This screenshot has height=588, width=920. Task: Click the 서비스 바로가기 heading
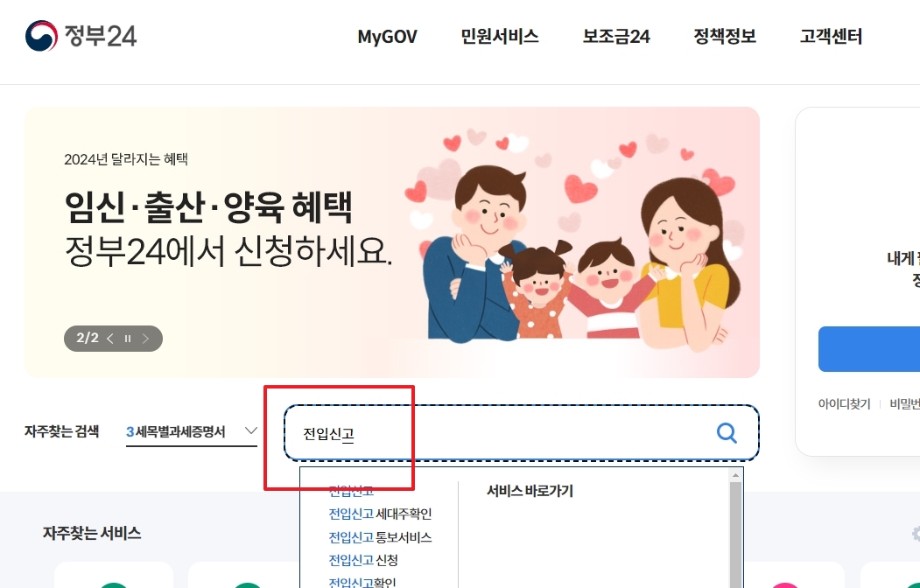(530, 491)
